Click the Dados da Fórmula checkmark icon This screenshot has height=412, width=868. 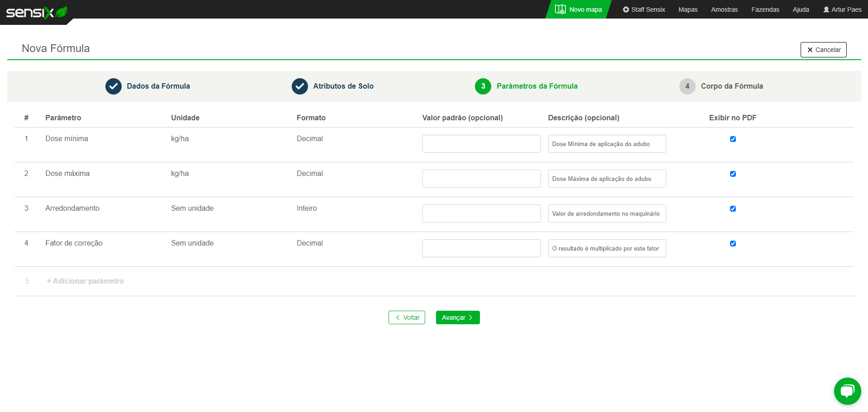pos(114,86)
